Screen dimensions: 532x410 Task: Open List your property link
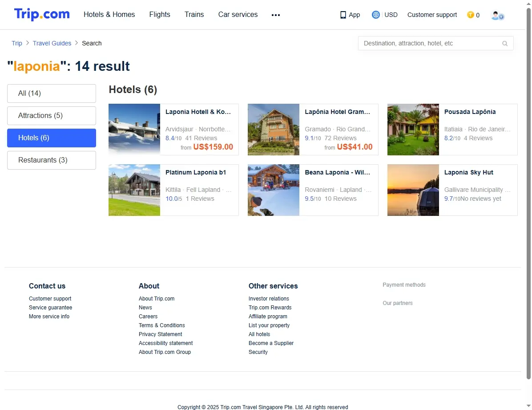click(x=269, y=325)
